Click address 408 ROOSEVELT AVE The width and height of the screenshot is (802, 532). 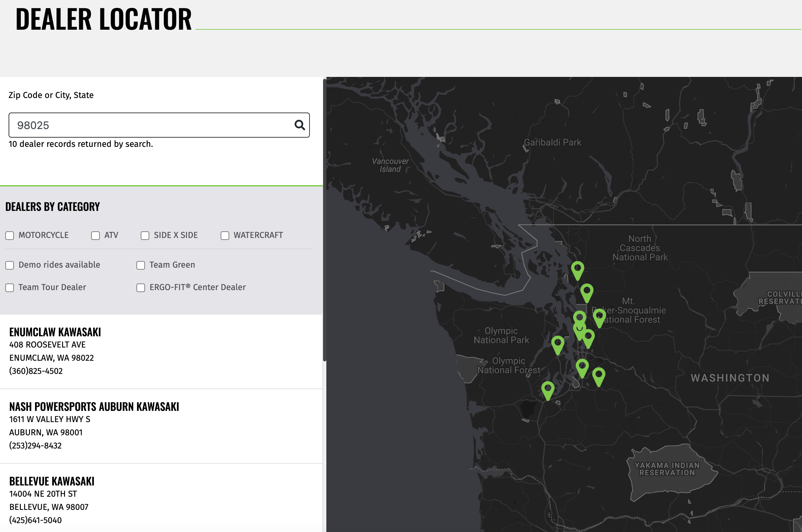click(47, 345)
